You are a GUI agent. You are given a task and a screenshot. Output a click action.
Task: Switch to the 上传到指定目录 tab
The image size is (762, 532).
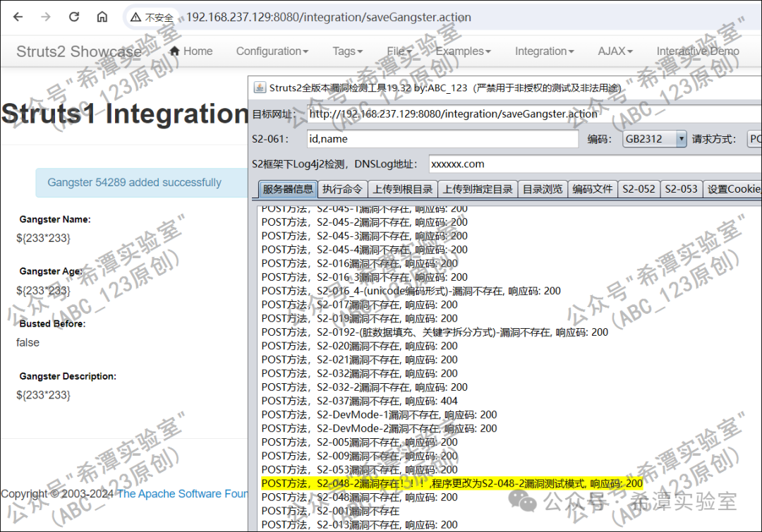(x=478, y=189)
